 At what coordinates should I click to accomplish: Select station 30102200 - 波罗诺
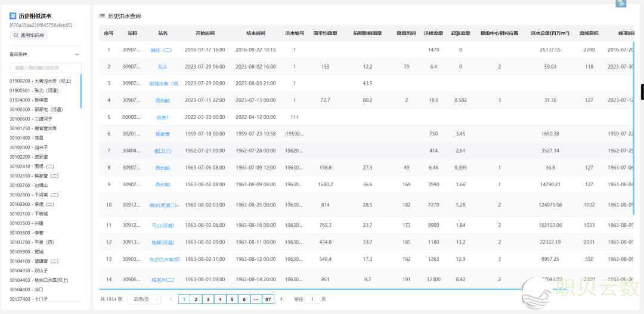29,156
